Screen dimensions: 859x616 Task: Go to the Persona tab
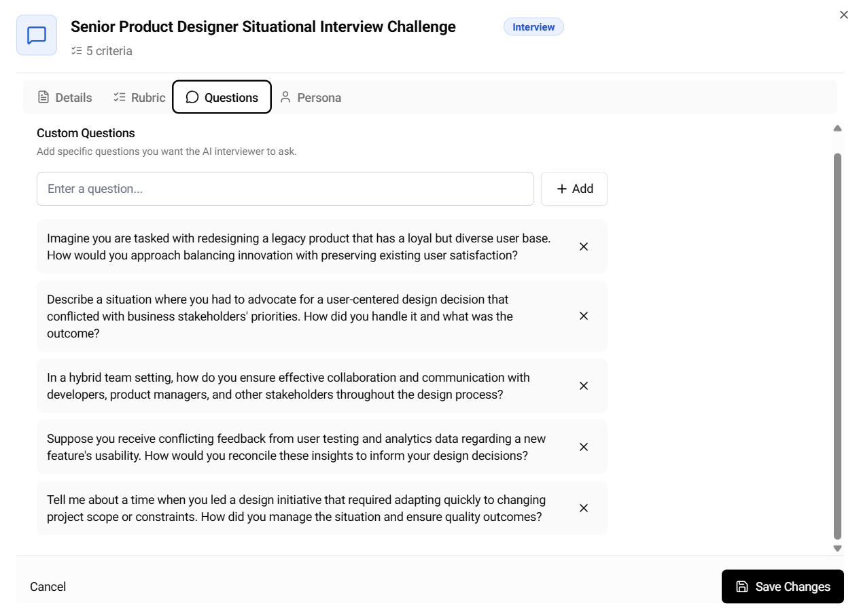pos(310,97)
